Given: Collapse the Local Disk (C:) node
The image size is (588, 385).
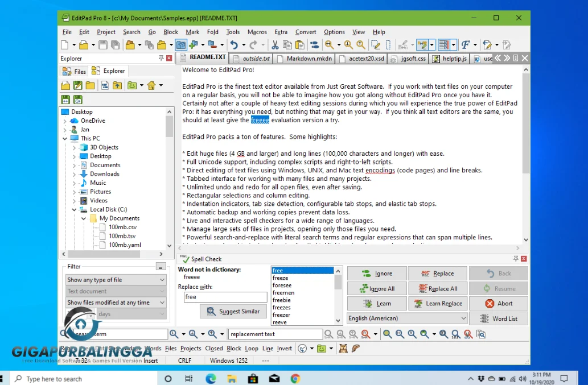Looking at the screenshot, I should (x=74, y=210).
